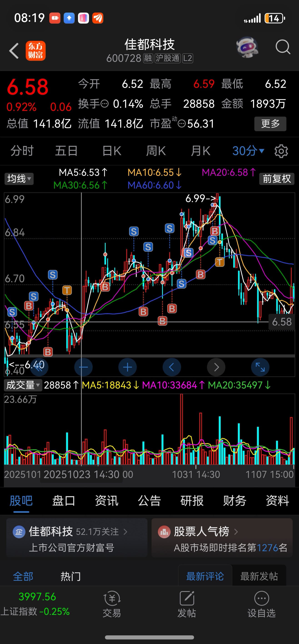This screenshot has height=644, width=299.
Task: Select the 财务 tab
Action: pyautogui.click(x=235, y=501)
